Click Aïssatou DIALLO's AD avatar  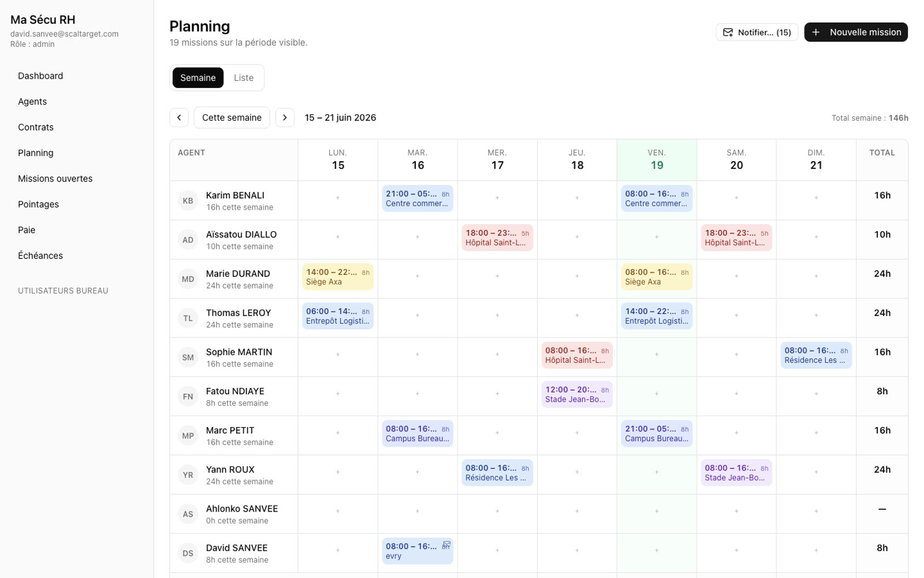(188, 240)
